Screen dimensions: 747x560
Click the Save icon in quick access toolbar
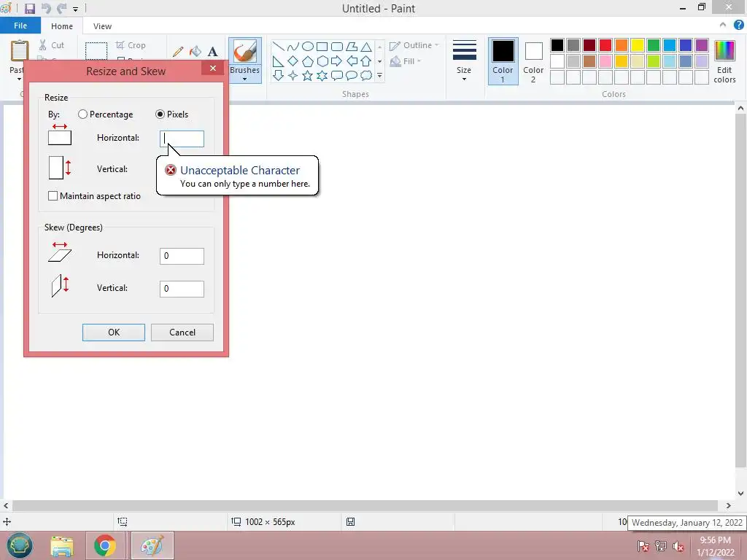[x=29, y=9]
